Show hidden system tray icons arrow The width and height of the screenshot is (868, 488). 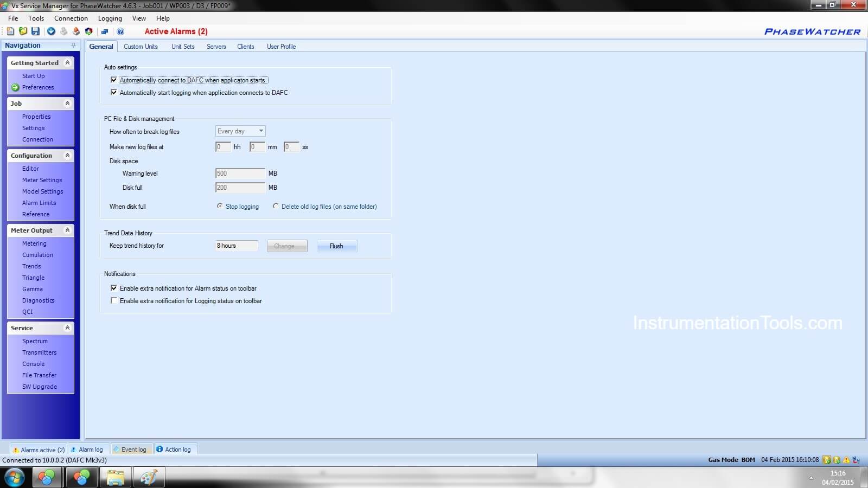pyautogui.click(x=811, y=478)
